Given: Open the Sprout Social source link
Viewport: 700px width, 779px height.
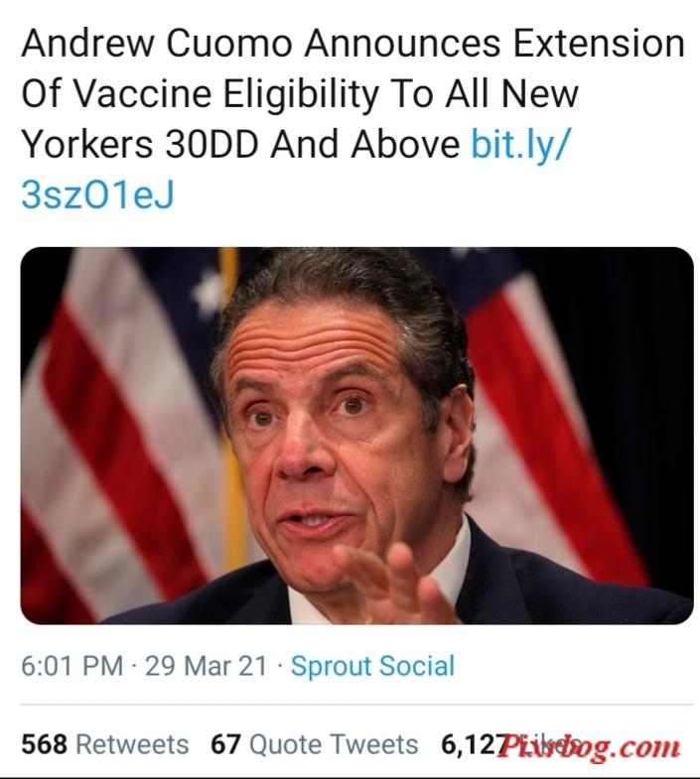Looking at the screenshot, I should 372,665.
